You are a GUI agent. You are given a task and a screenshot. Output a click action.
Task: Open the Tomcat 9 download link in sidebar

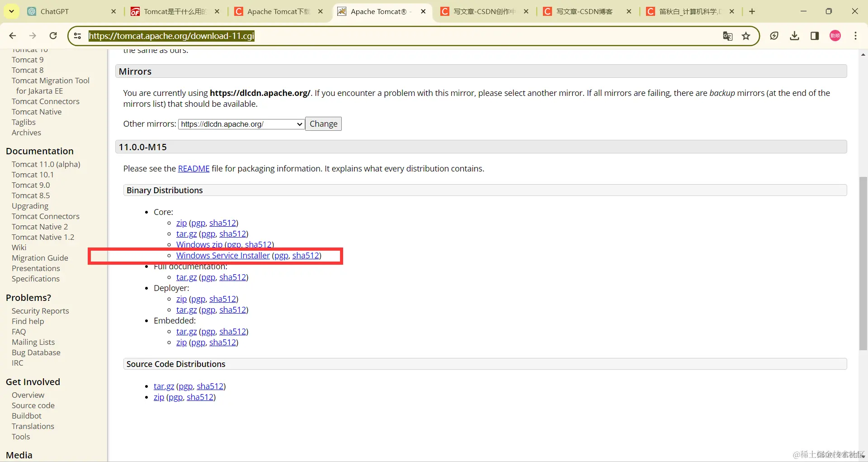28,60
